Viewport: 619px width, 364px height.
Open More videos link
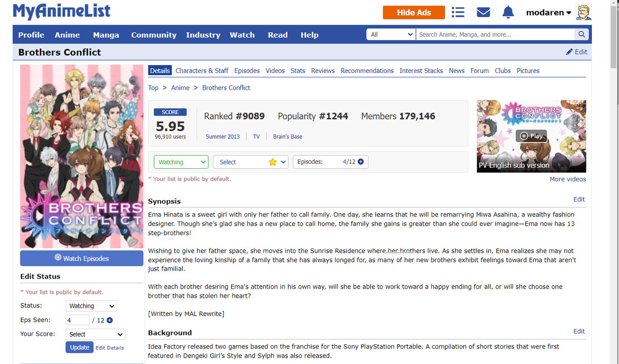pos(568,179)
